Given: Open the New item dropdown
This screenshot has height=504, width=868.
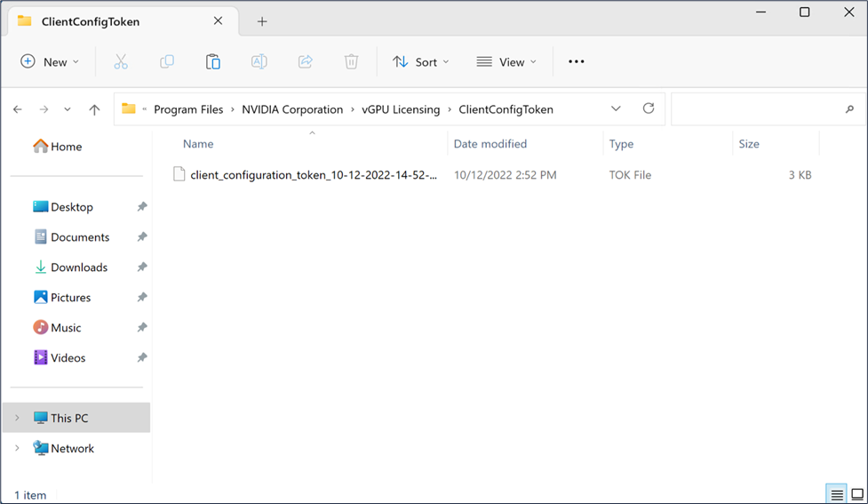Looking at the screenshot, I should coord(49,61).
